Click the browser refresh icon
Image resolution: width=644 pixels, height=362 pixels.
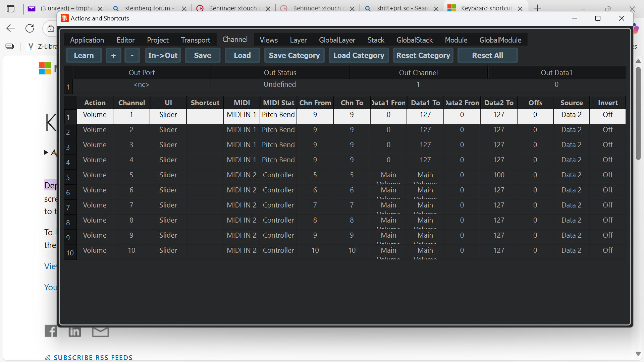30,28
